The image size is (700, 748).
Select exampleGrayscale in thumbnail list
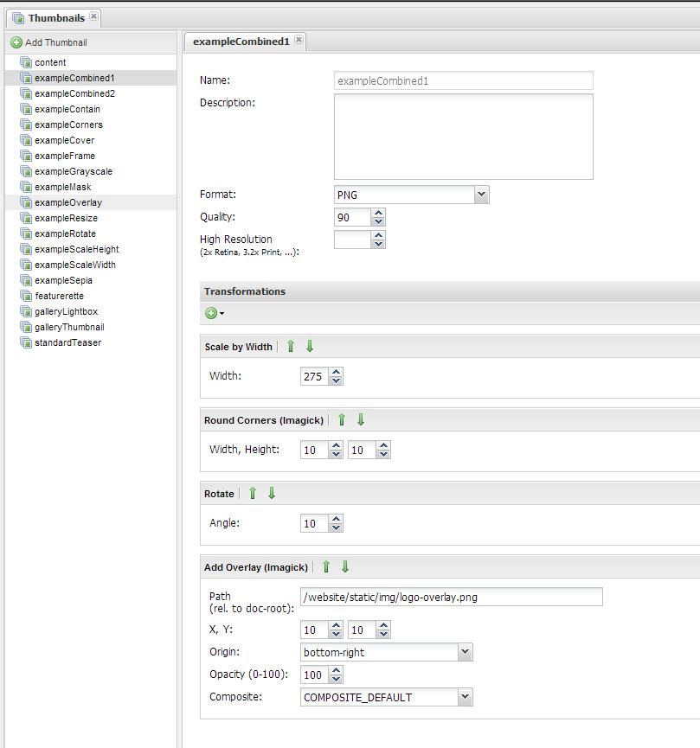[x=73, y=171]
